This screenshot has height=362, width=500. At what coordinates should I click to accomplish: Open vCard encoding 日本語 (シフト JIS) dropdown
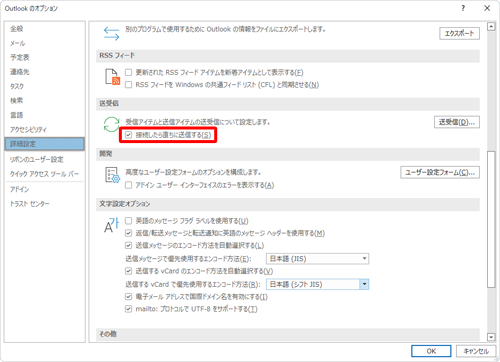317,284
